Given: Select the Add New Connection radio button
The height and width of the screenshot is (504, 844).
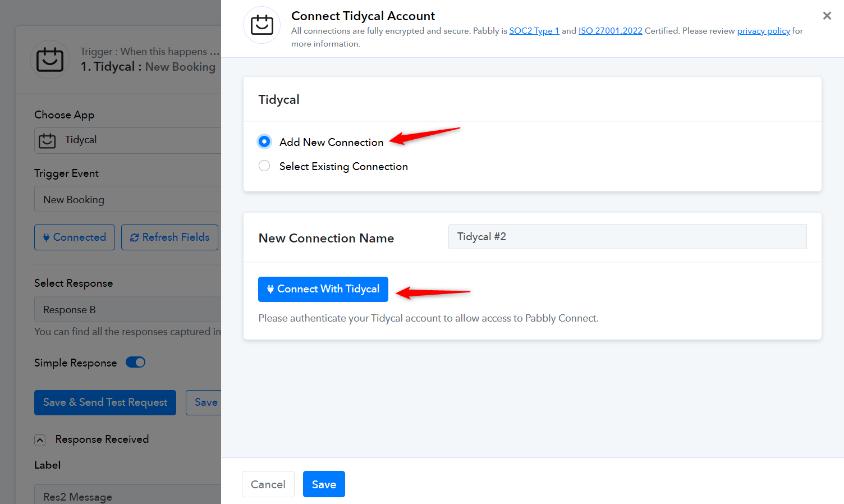Looking at the screenshot, I should 264,141.
